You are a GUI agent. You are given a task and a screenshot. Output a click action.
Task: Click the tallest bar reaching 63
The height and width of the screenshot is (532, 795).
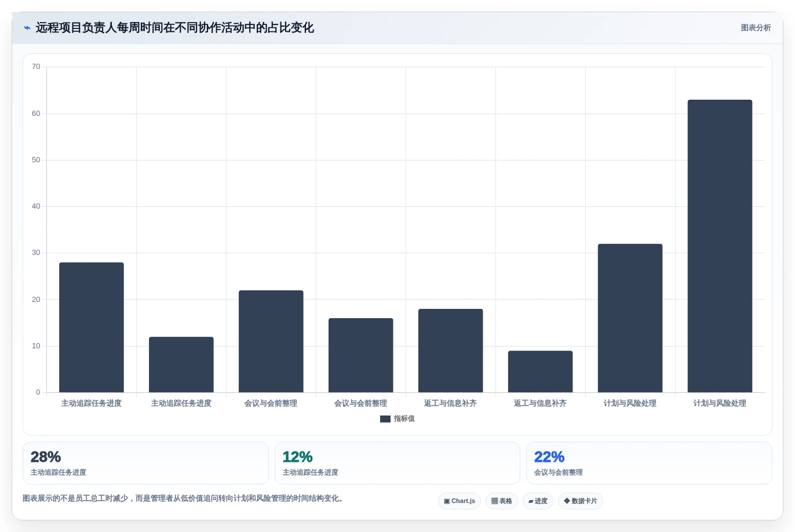[720, 246]
